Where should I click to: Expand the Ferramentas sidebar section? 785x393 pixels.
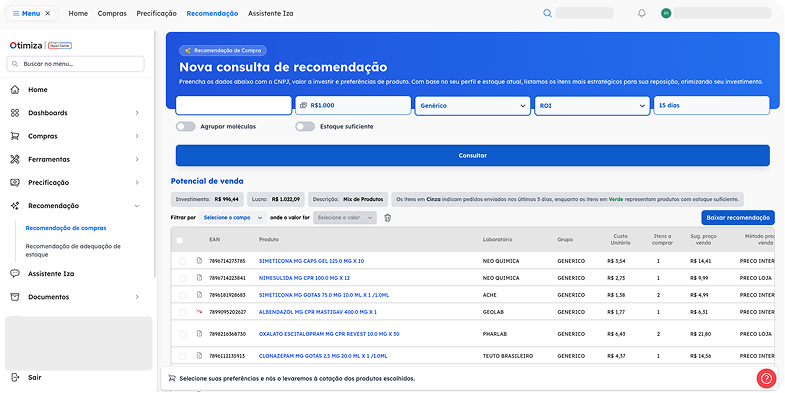137,159
